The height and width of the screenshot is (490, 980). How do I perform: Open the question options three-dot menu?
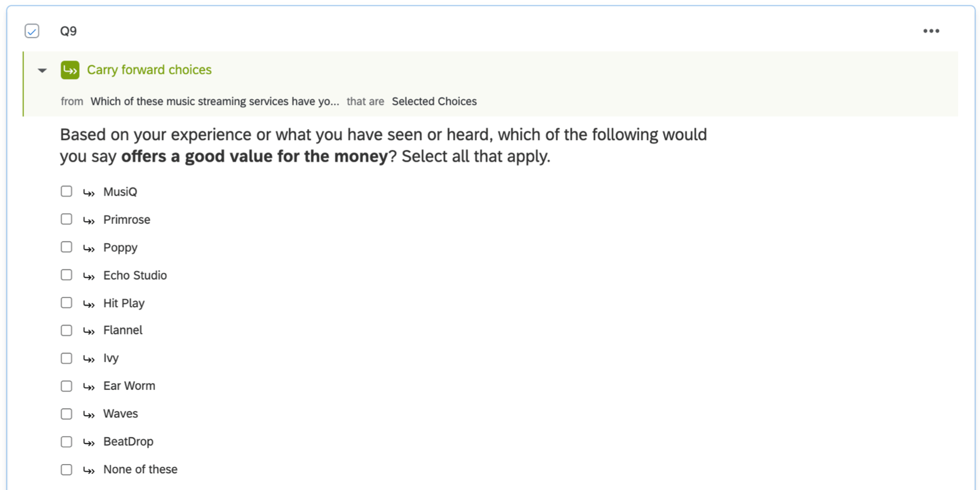[x=931, y=31]
